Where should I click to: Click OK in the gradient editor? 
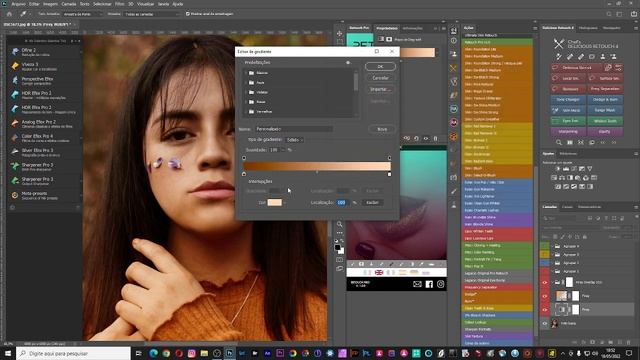tap(380, 67)
